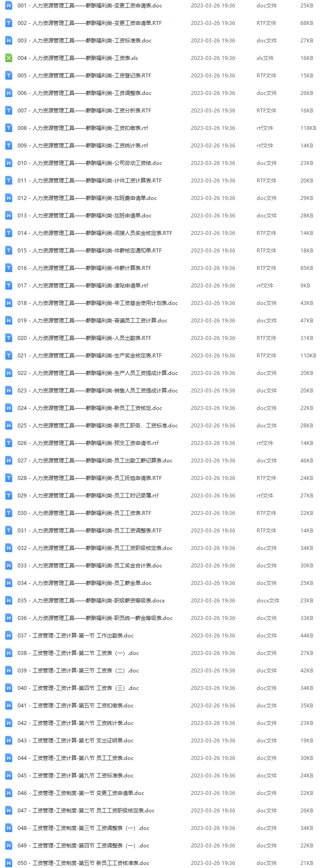Screen dimensions: 324x868
Task: Click the RTF icon of file 008 工资扣缴表
Action: point(8,128)
